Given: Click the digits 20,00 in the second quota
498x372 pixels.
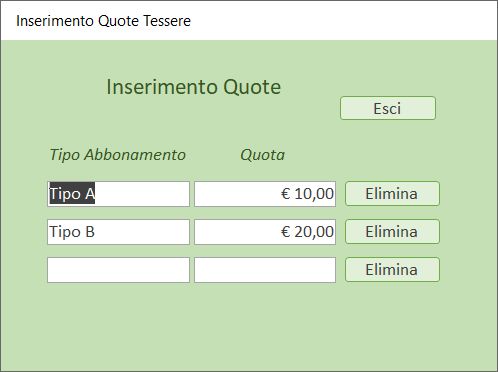Looking at the screenshot, I should 314,232.
